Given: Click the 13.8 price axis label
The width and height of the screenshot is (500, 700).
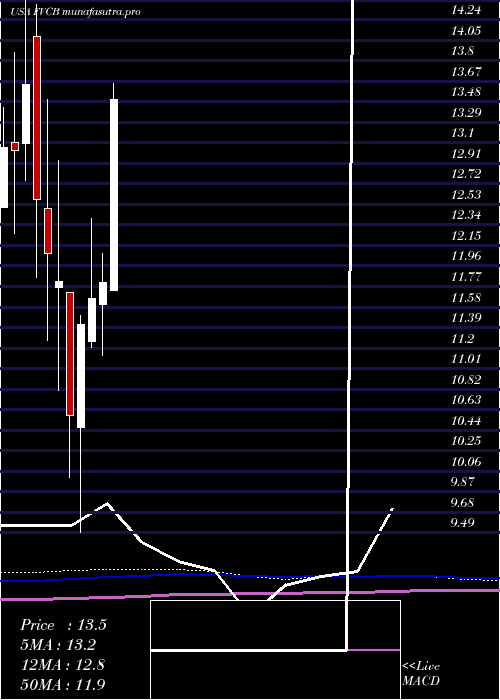Looking at the screenshot, I should tap(462, 51).
